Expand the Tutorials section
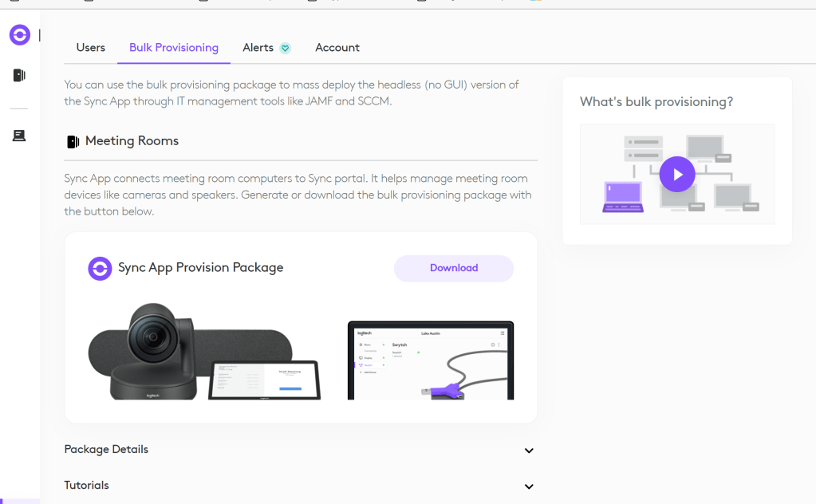Viewport: 816px width, 504px height. pyautogui.click(x=300, y=486)
